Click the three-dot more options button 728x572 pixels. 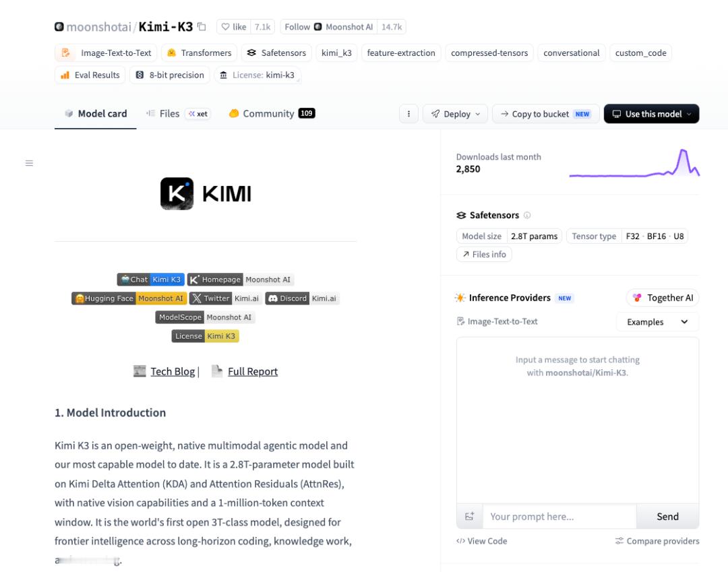pos(408,114)
